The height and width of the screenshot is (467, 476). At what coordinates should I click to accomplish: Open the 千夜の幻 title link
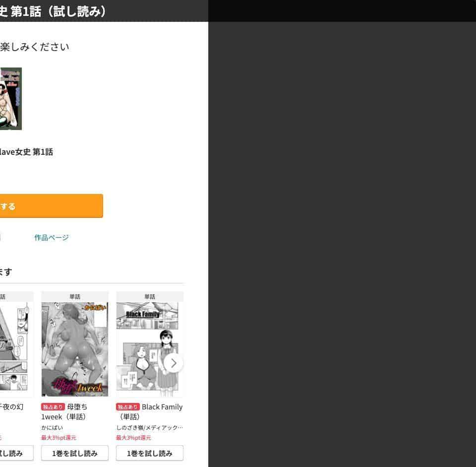(x=11, y=407)
